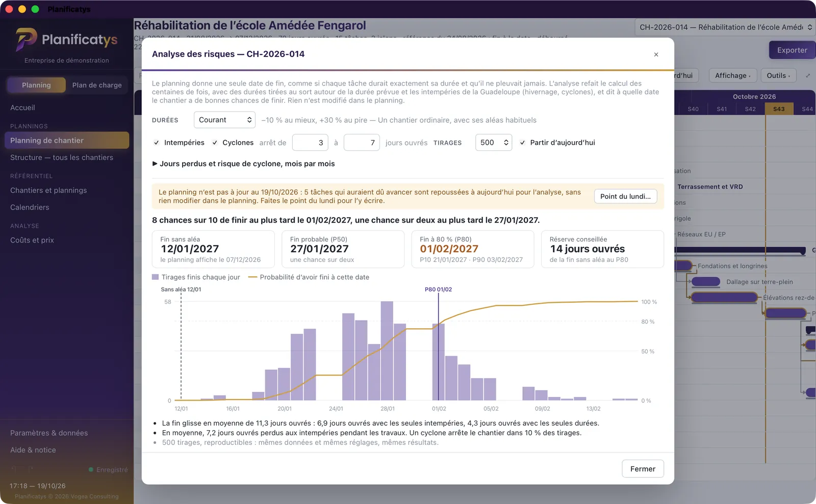This screenshot has width=816, height=504.
Task: Click the cyclone stop maximum days field (7)
Action: coord(362,143)
